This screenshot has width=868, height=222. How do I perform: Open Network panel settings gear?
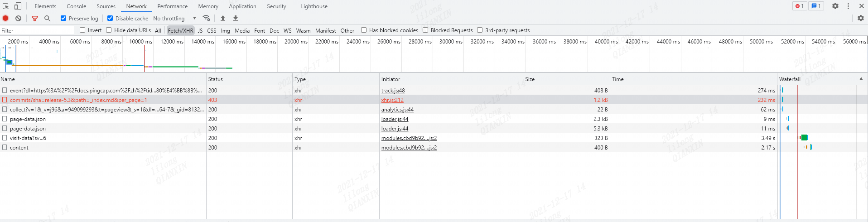pyautogui.click(x=861, y=18)
